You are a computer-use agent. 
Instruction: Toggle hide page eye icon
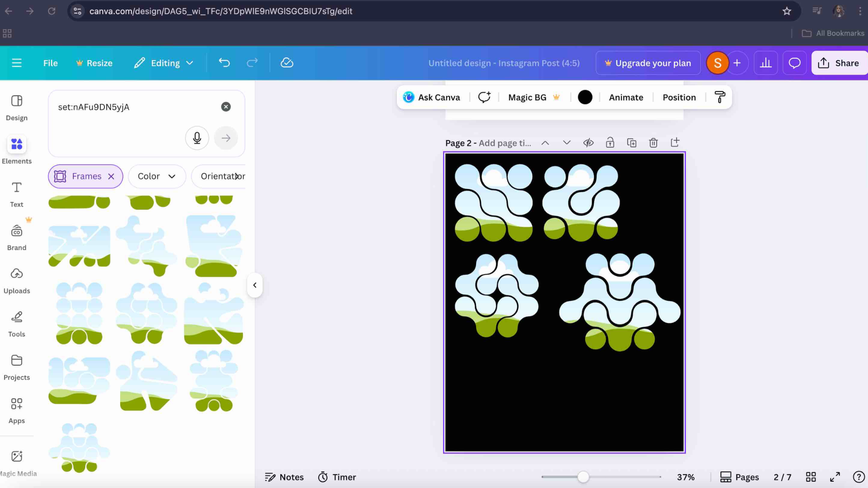(x=588, y=143)
